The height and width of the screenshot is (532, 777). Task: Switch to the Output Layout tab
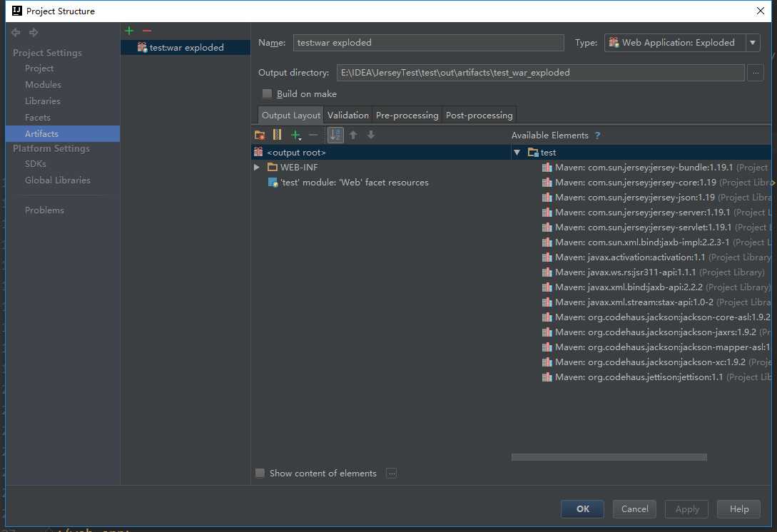pyautogui.click(x=291, y=115)
